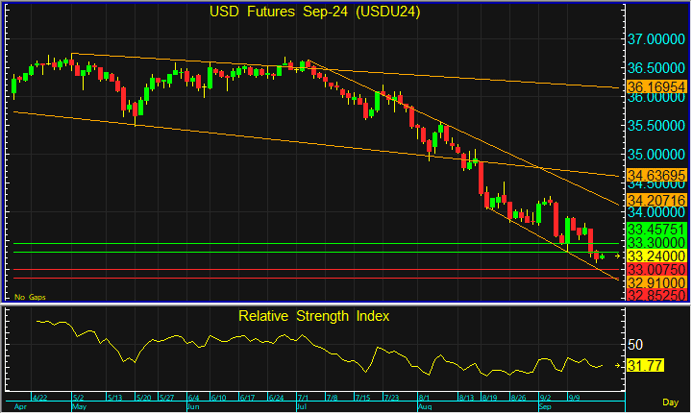
Task: Click the RSI 50 level axis label
Action: [636, 344]
